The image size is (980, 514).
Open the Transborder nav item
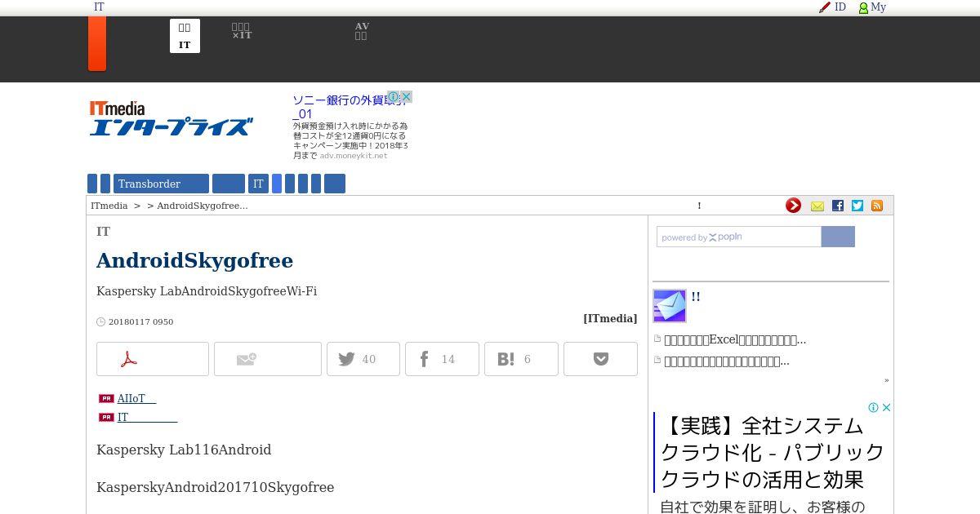[x=161, y=184]
